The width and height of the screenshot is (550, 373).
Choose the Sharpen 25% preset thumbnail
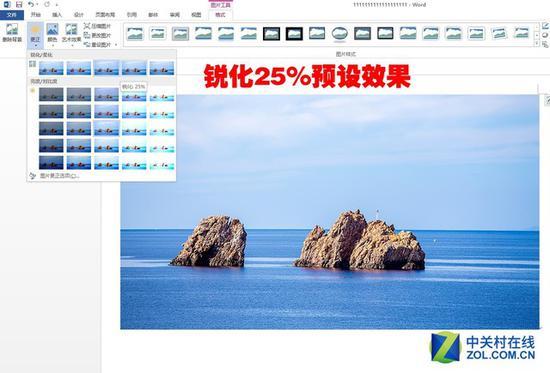[x=134, y=68]
